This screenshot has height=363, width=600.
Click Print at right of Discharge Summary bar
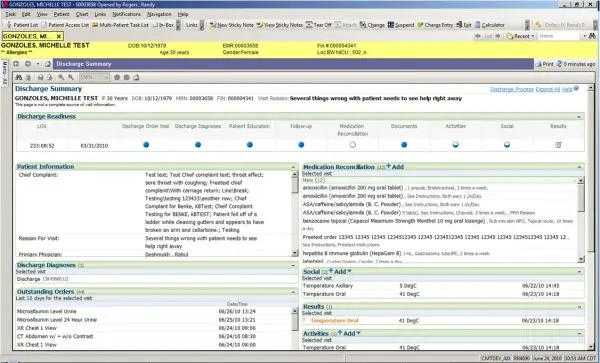[x=545, y=64]
